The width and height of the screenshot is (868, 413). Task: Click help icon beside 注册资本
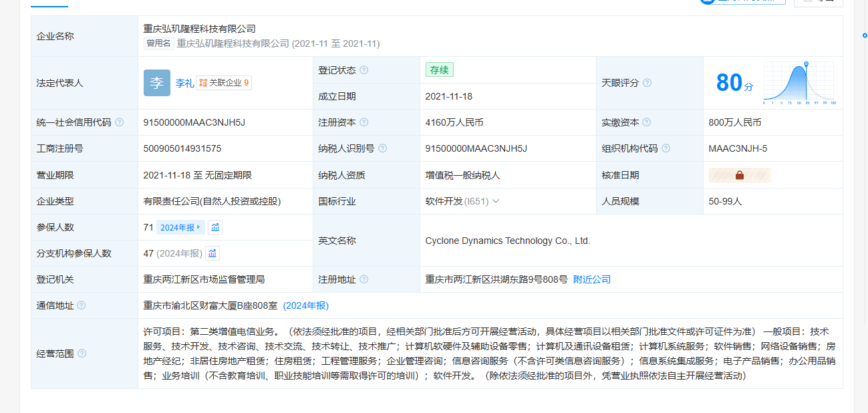(x=364, y=122)
